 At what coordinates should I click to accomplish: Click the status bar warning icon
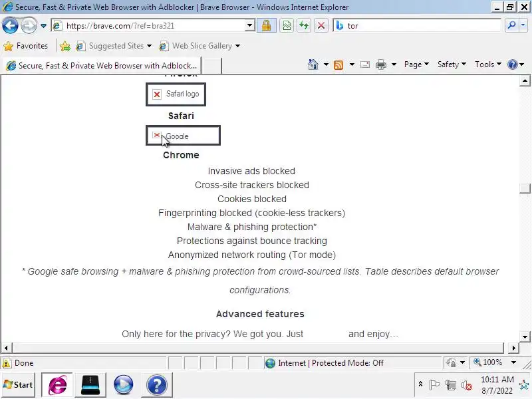(7, 363)
